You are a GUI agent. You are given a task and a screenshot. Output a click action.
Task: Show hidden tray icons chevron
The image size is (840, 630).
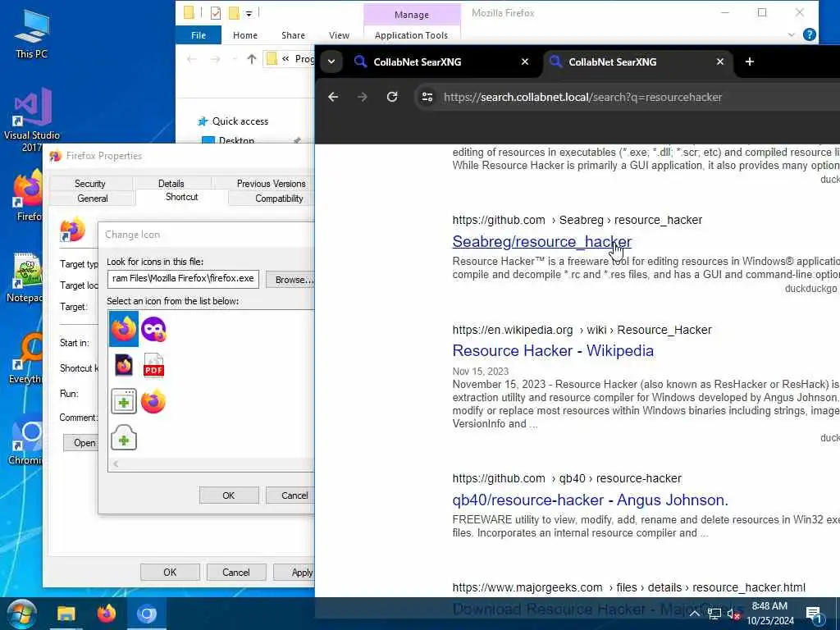pos(694,614)
